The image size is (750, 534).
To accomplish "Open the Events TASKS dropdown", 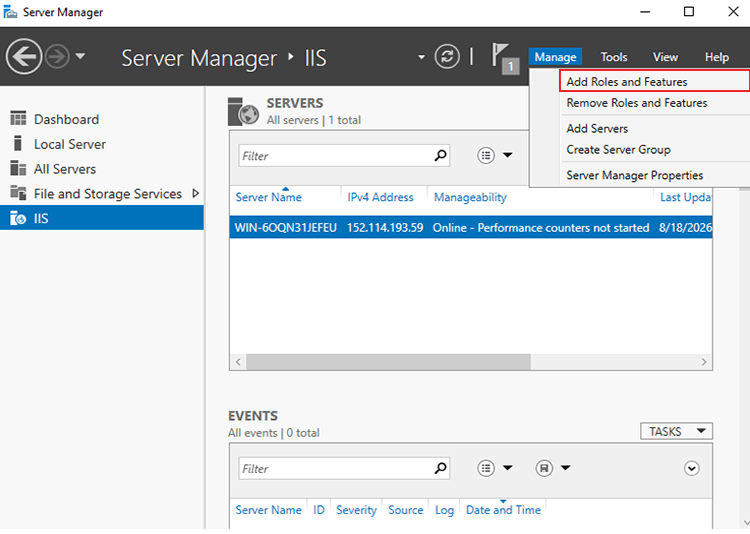I will point(676,431).
